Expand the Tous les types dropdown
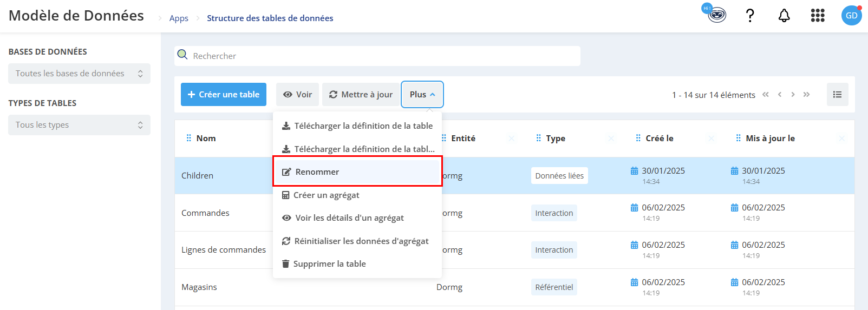 click(79, 125)
